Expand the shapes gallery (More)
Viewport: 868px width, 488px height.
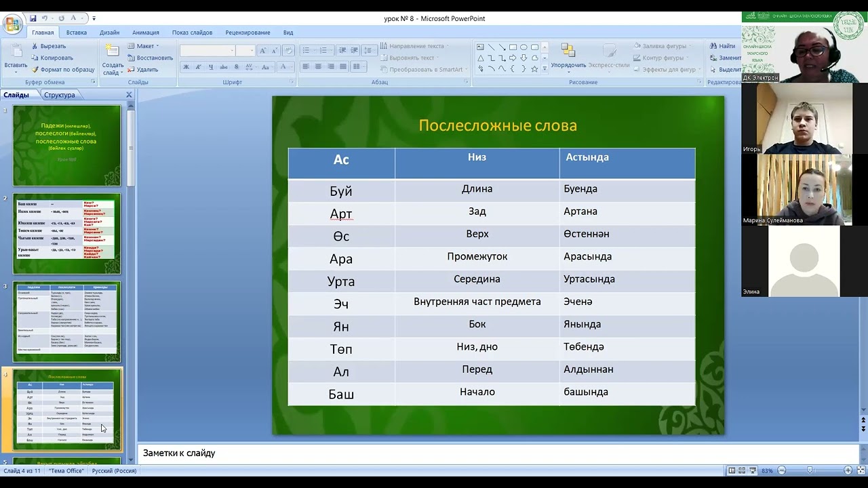(x=544, y=69)
